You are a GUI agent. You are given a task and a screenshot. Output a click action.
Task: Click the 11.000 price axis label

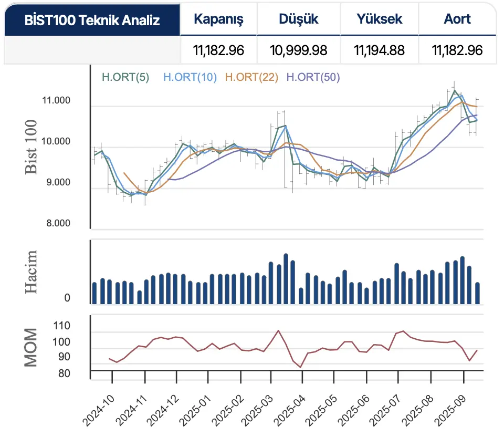click(56, 100)
